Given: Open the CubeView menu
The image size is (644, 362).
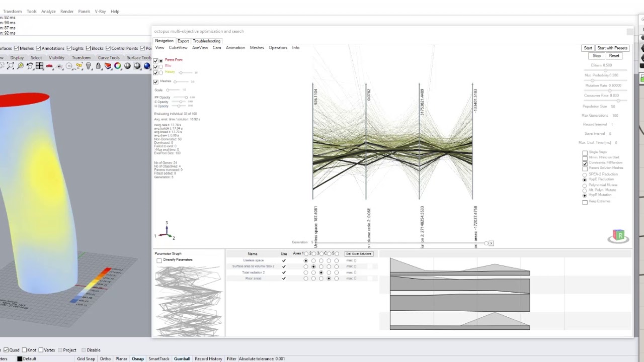Looking at the screenshot, I should 178,48.
